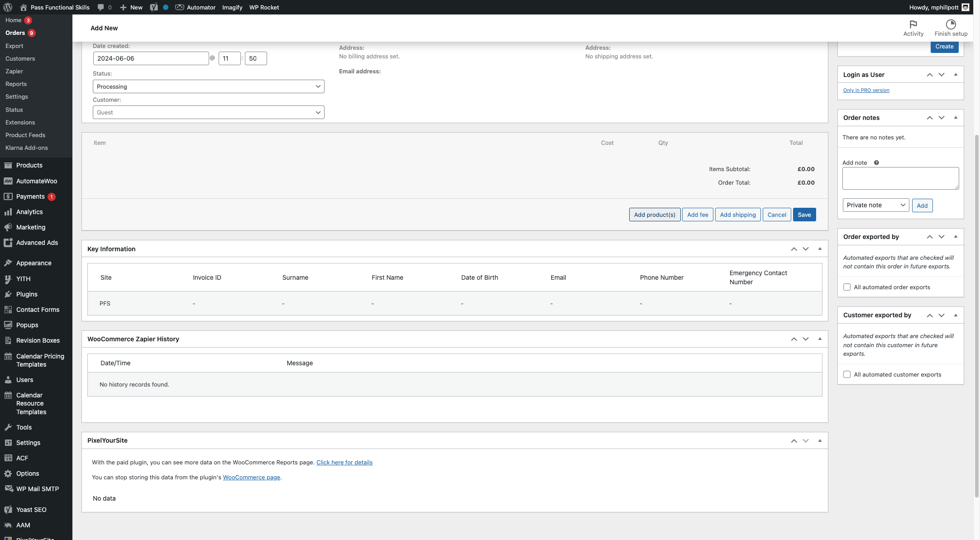This screenshot has height=540, width=980.
Task: Click the Add product(s) button
Action: [x=655, y=215]
